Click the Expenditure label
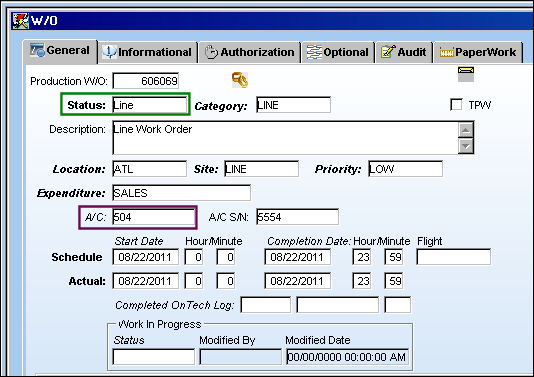Screen dimensions: 534x377 71,193
